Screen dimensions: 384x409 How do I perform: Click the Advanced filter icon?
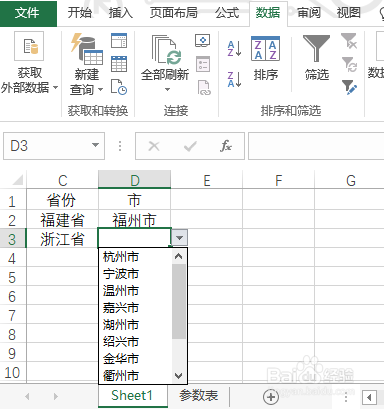(x=349, y=87)
